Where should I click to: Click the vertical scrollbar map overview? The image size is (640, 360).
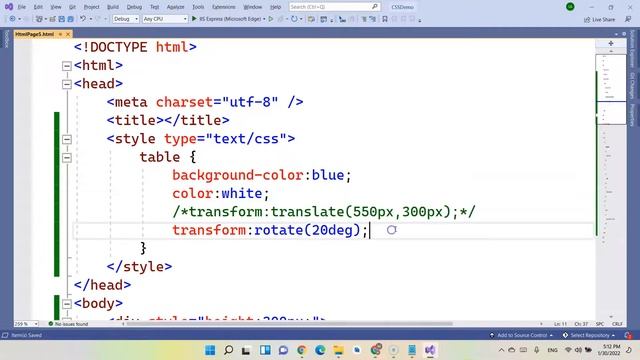click(611, 184)
